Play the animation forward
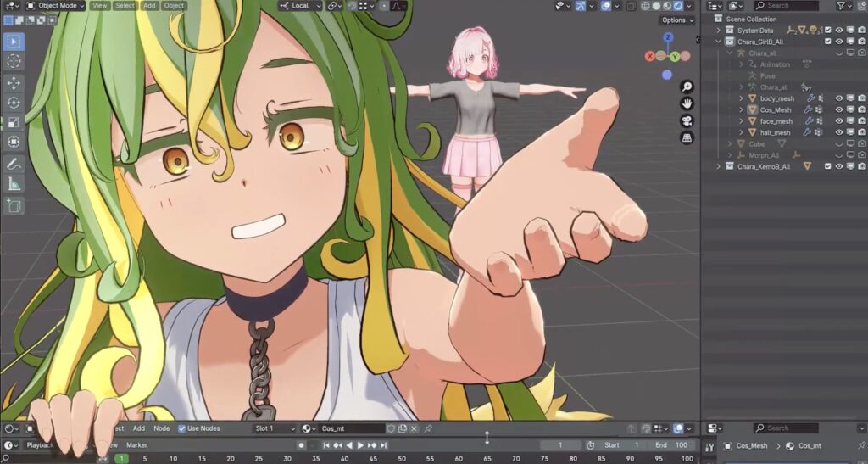The width and height of the screenshot is (868, 464). (360, 445)
